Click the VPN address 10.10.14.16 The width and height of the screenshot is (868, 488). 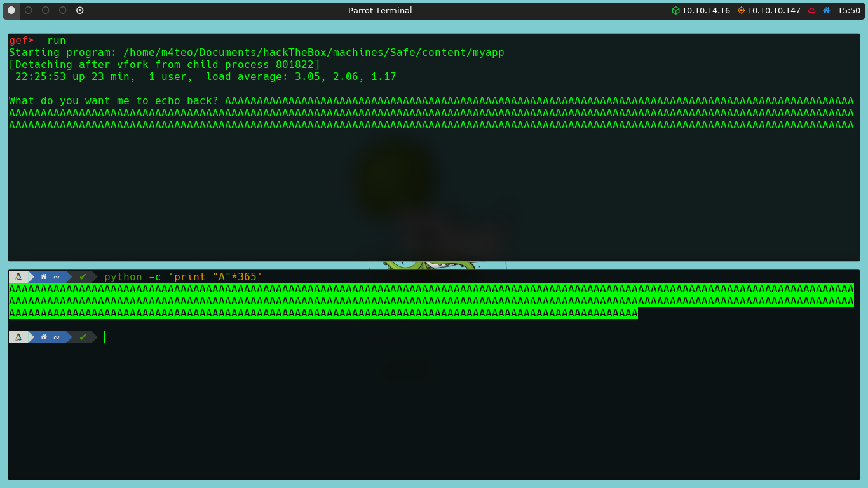point(706,10)
